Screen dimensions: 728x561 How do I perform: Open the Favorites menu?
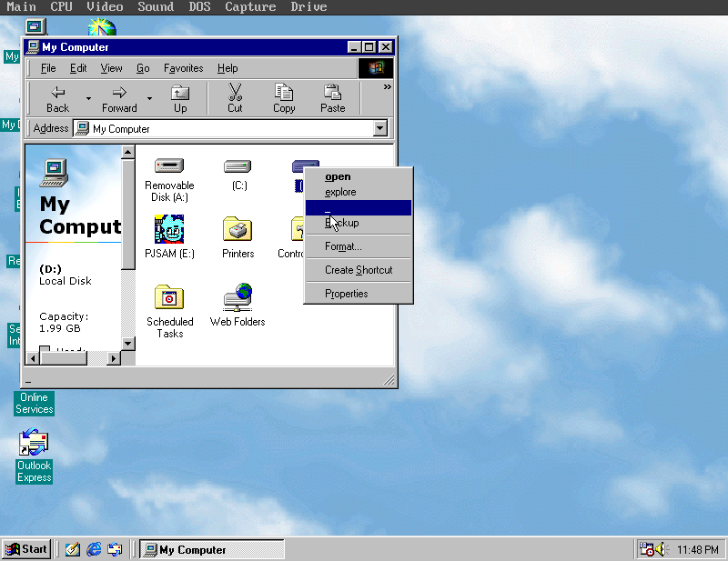[183, 68]
